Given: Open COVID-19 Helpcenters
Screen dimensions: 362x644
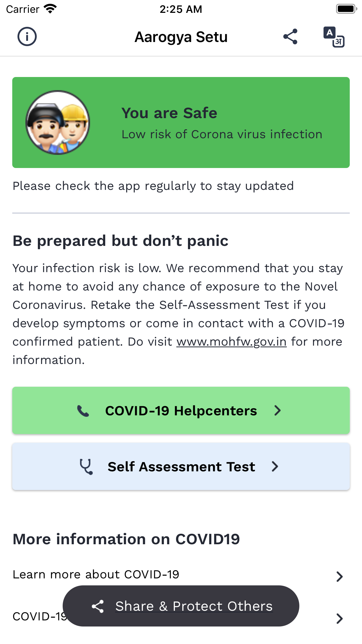Looking at the screenshot, I should 181,410.
